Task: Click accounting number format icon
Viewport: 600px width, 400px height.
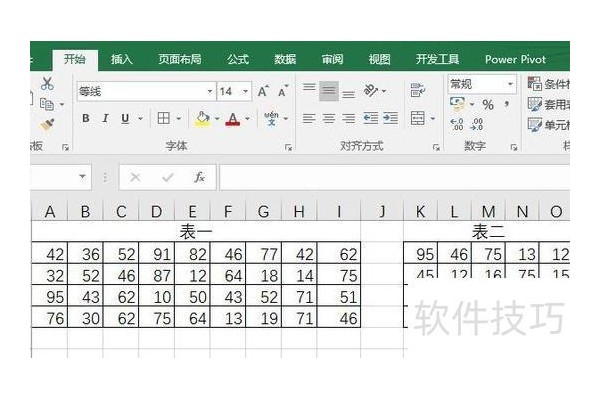Action: tap(457, 104)
